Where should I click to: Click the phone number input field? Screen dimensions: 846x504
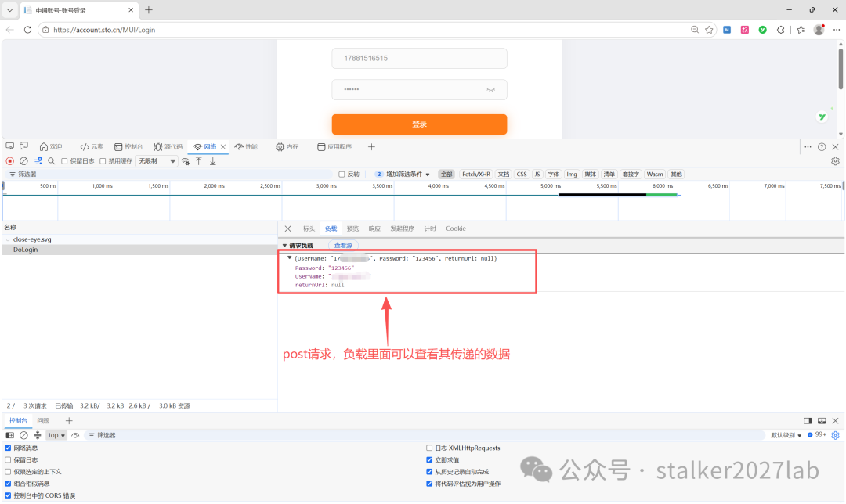[x=419, y=58]
